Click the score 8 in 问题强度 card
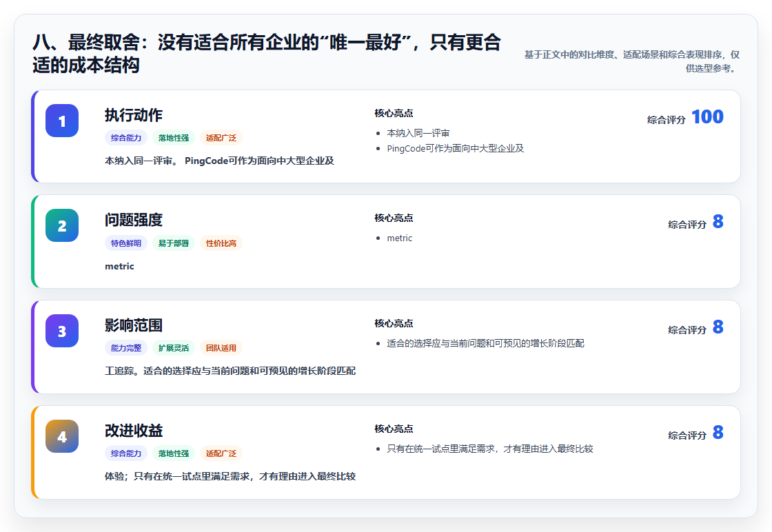Viewport: 772px width, 532px height. (718, 221)
